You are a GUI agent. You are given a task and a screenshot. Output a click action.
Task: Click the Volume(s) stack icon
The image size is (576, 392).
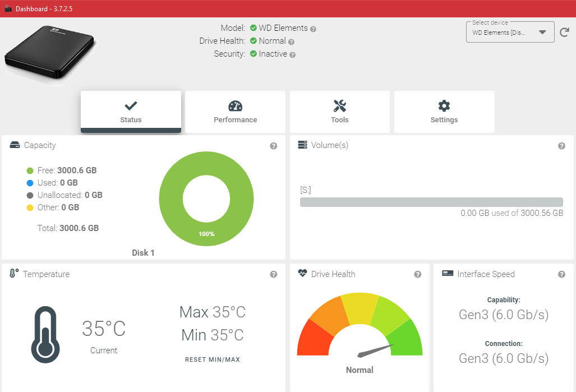[x=302, y=145]
